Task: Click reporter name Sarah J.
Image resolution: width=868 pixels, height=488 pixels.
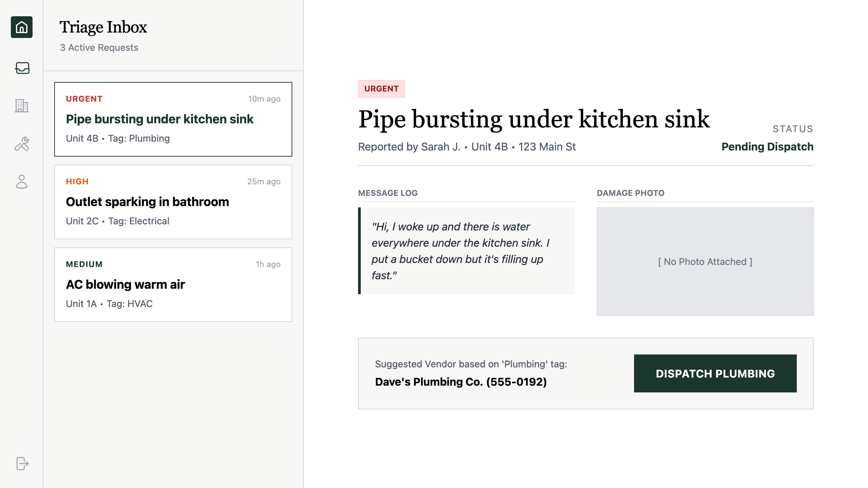Action: [440, 147]
